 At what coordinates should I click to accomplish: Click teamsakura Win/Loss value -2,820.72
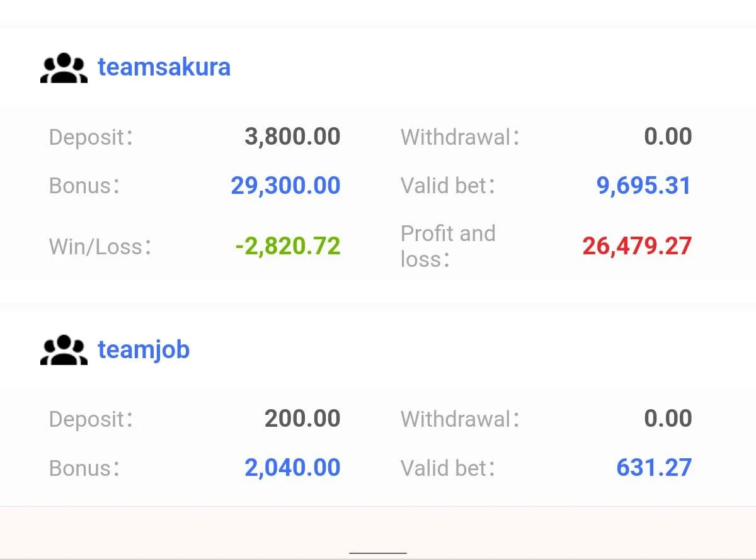[287, 246]
